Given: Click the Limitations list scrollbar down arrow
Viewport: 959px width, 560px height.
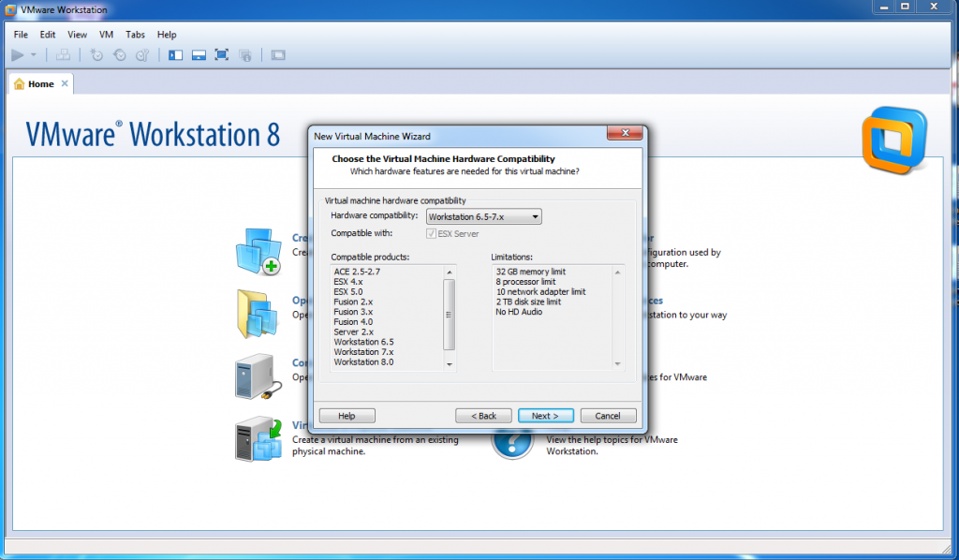Looking at the screenshot, I should click(618, 363).
